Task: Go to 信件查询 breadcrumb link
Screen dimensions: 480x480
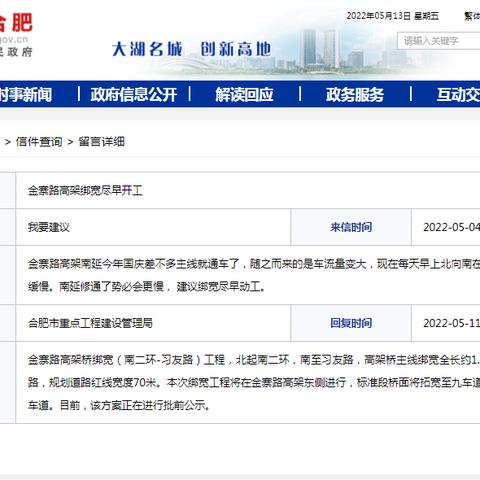Action: click(39, 142)
